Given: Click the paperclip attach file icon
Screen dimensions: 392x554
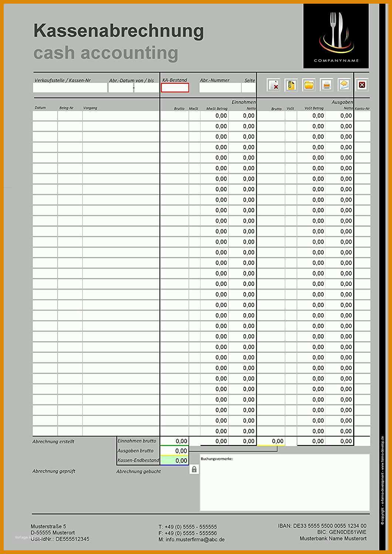Looking at the screenshot, I should 291,85.
